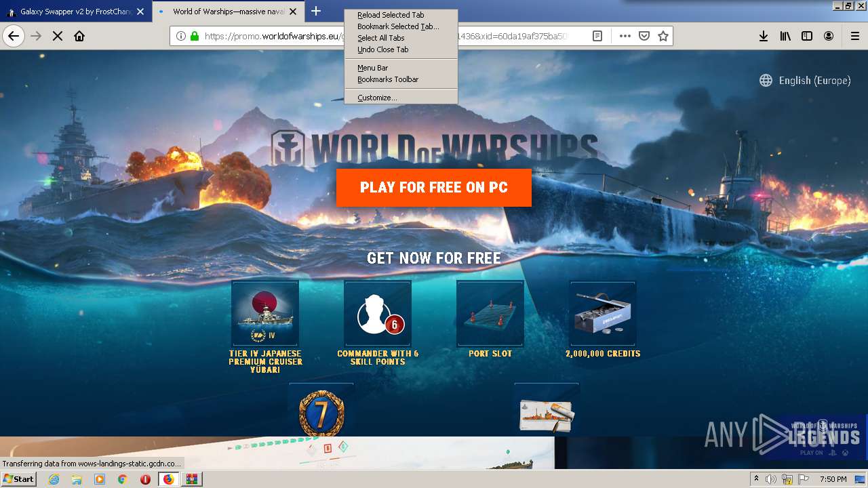Click Commander with 6 skill points image
The image size is (868, 488).
click(x=378, y=313)
